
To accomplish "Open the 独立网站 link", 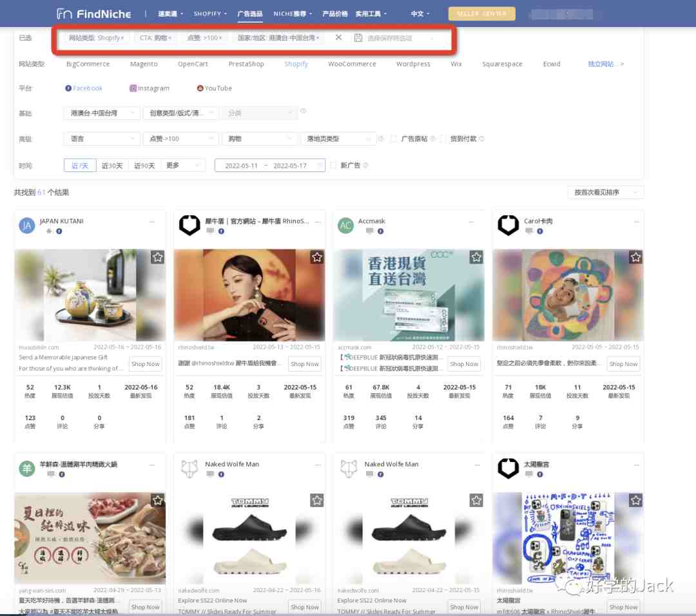I will click(x=605, y=64).
